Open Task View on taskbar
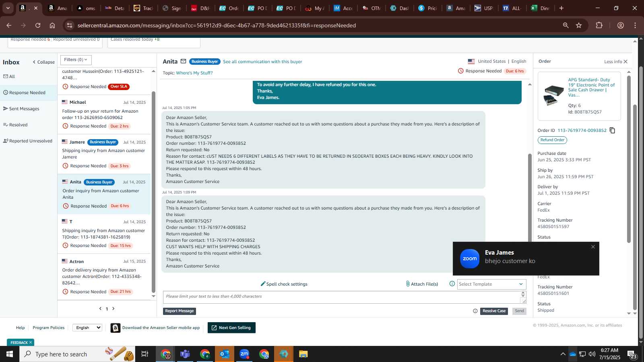This screenshot has width=644, height=362. click(145, 354)
